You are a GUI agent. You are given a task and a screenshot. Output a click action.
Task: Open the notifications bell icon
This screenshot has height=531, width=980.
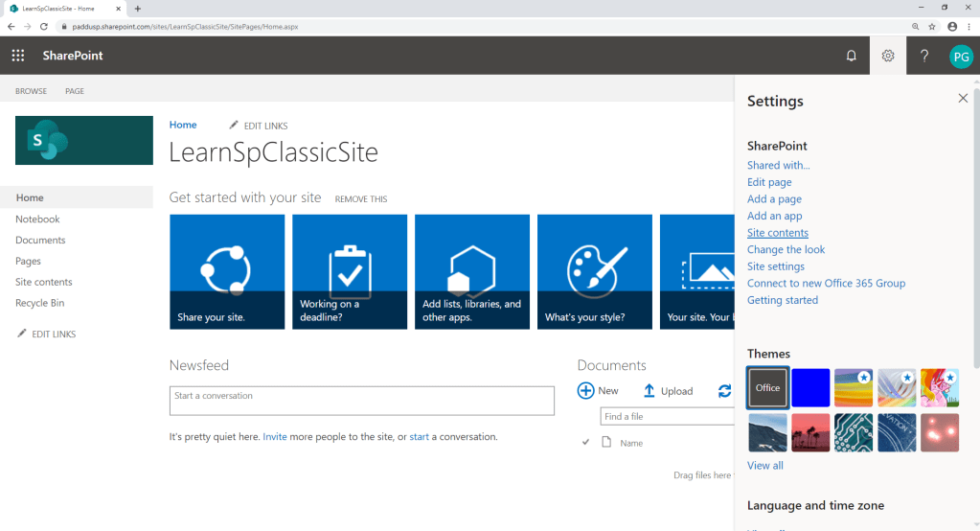tap(851, 56)
